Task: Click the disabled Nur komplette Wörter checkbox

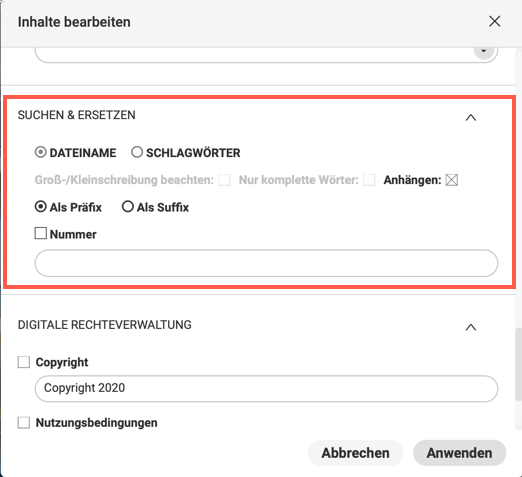Action: pos(369,180)
